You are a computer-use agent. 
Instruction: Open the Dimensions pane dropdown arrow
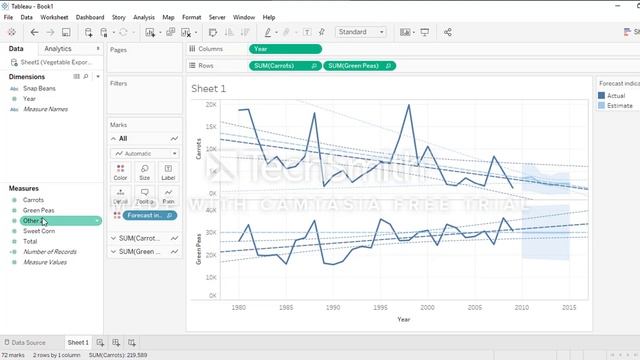click(98, 77)
